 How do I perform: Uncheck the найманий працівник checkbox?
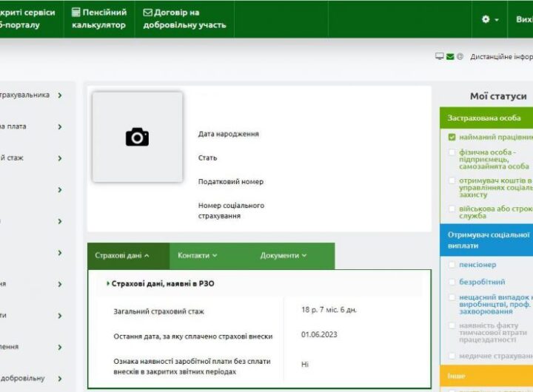[x=452, y=138]
